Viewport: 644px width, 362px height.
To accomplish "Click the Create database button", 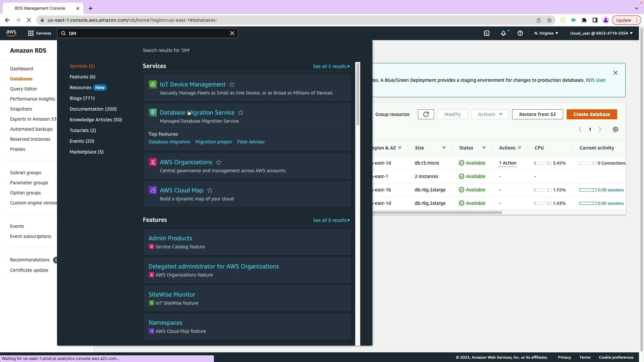I will [591, 114].
